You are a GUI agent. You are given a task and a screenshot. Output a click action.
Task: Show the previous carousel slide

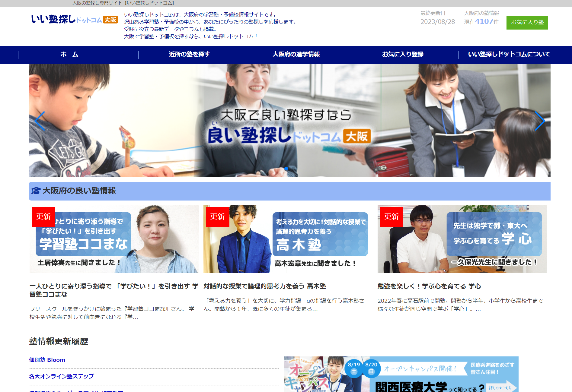tap(40, 121)
